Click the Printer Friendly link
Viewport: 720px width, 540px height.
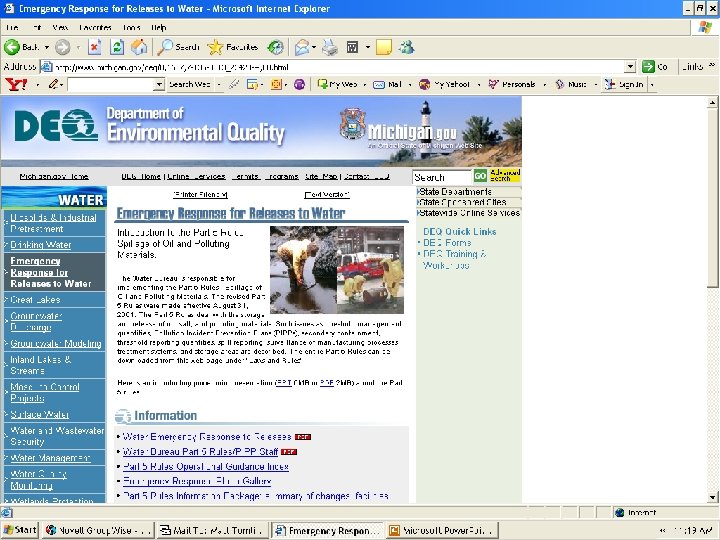(200, 195)
